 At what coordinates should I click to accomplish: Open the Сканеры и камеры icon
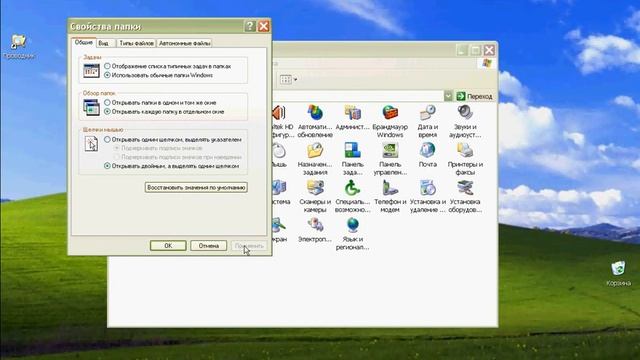pos(315,196)
